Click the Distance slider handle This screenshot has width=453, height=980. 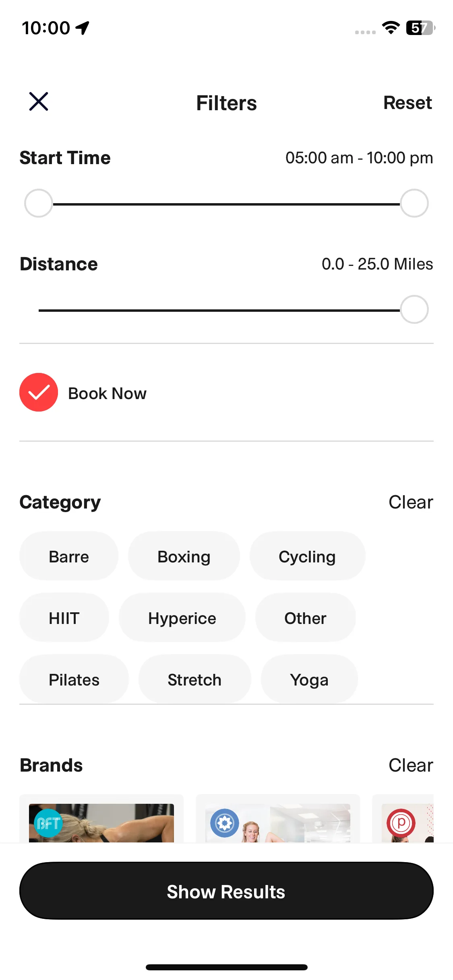[414, 310]
